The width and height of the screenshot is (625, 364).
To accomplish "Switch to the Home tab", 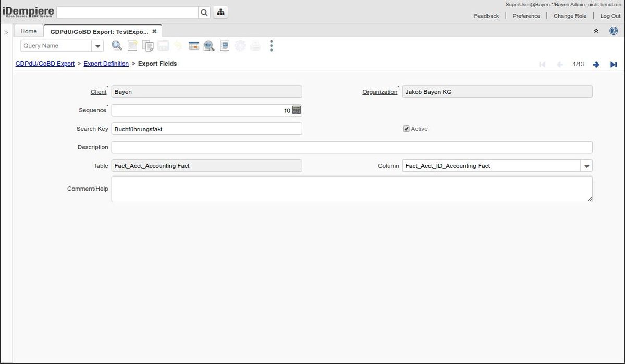I will 29,31.
